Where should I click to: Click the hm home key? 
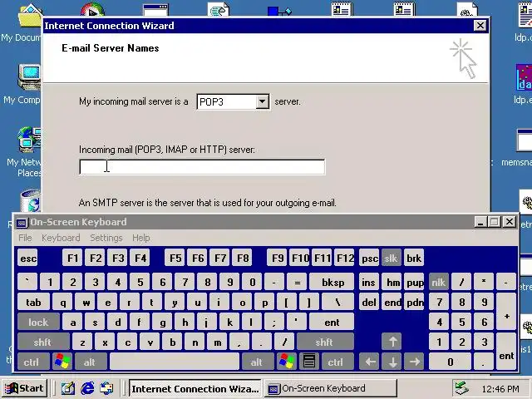392,282
